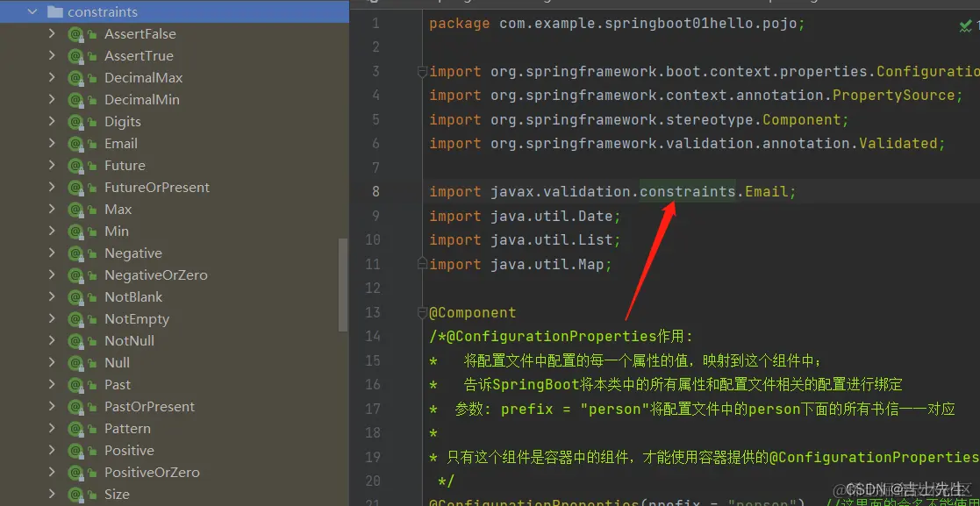Image resolution: width=980 pixels, height=506 pixels.
Task: Click the NotNull annotation icon
Action: 75,341
